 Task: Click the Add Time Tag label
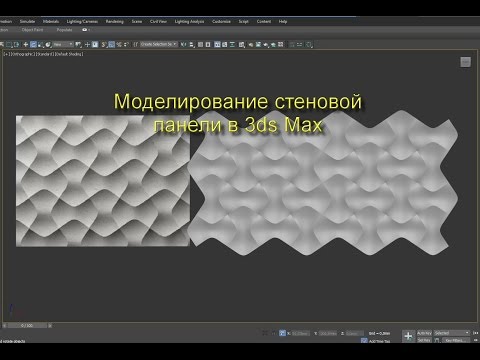(x=379, y=341)
